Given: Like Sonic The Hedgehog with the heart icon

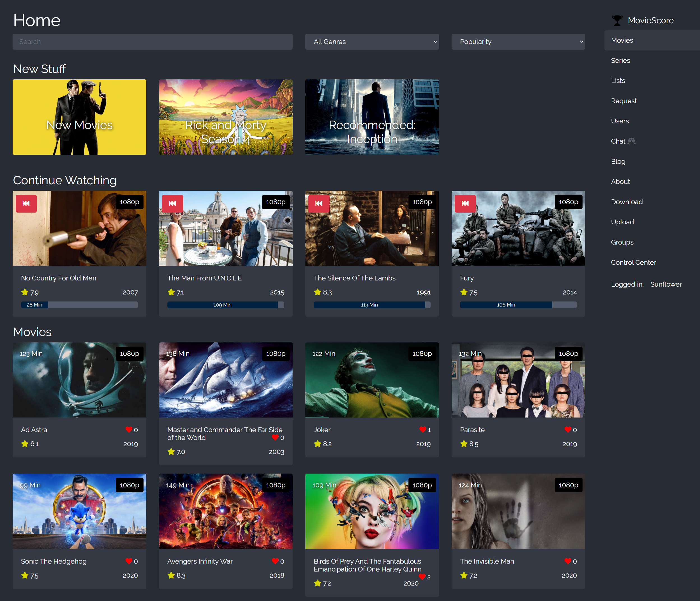Looking at the screenshot, I should 129,561.
